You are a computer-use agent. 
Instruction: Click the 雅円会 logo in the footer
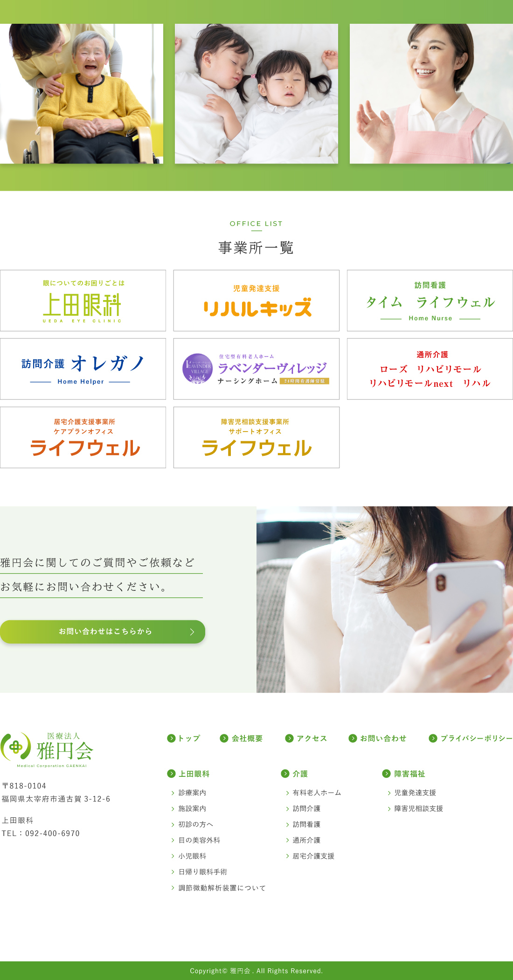pyautogui.click(x=47, y=750)
